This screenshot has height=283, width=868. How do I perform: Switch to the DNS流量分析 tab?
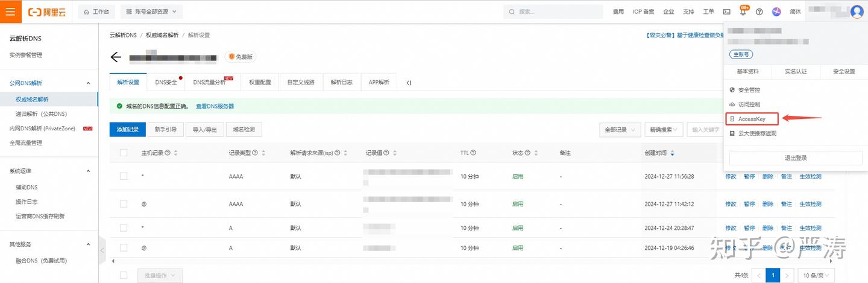click(212, 82)
